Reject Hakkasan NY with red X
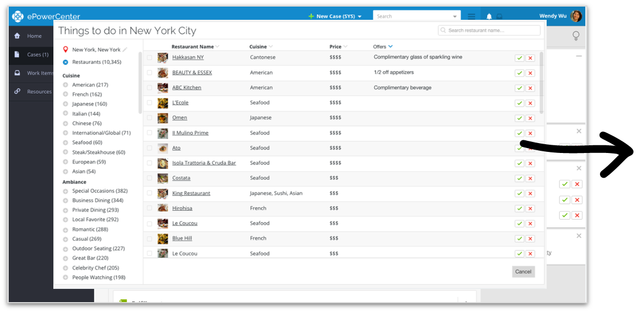 530,58
